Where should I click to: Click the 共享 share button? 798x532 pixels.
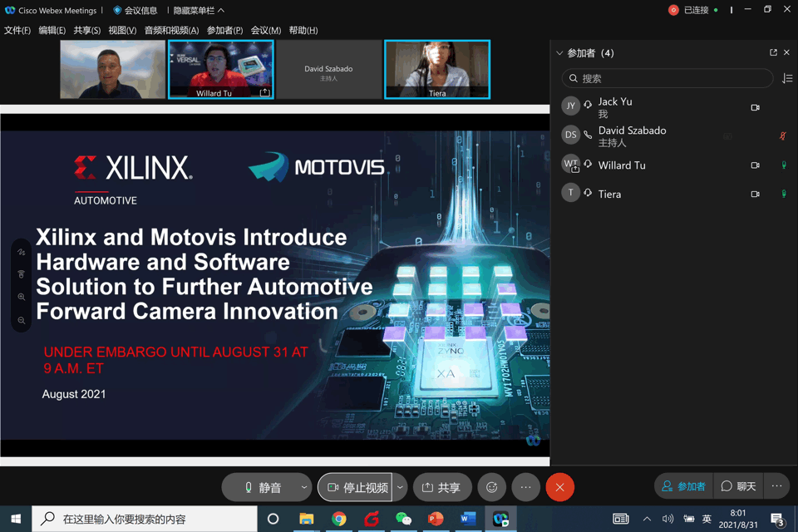pos(441,487)
